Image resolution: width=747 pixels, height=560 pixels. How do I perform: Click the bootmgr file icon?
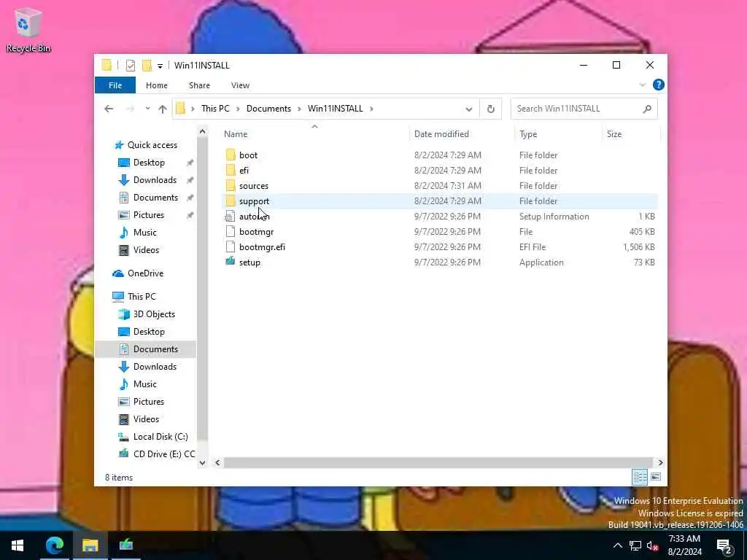tap(231, 231)
